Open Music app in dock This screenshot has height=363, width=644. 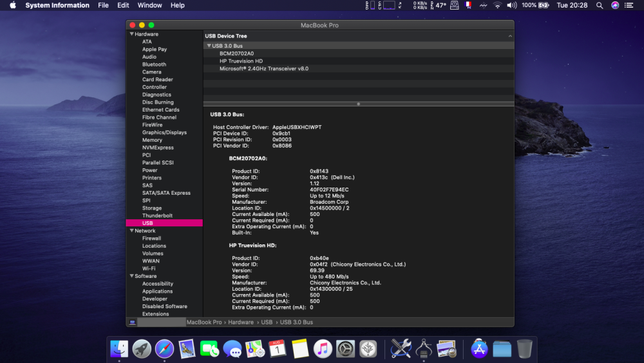[323, 349]
